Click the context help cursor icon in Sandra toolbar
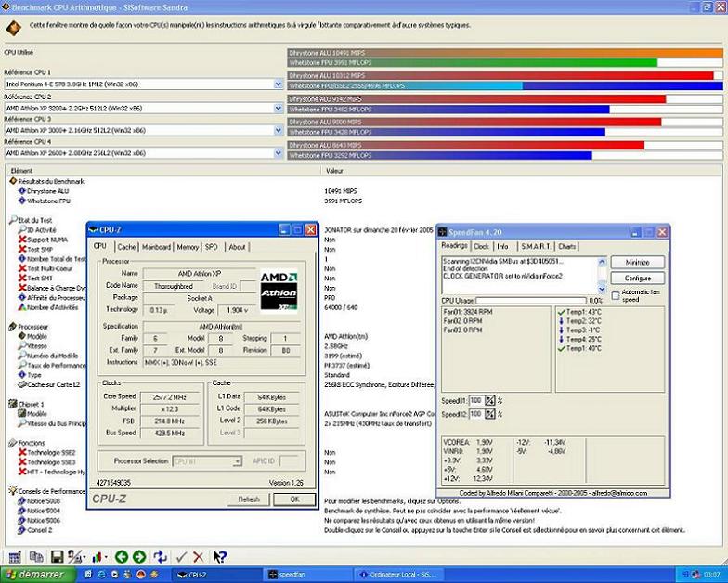 (x=219, y=557)
